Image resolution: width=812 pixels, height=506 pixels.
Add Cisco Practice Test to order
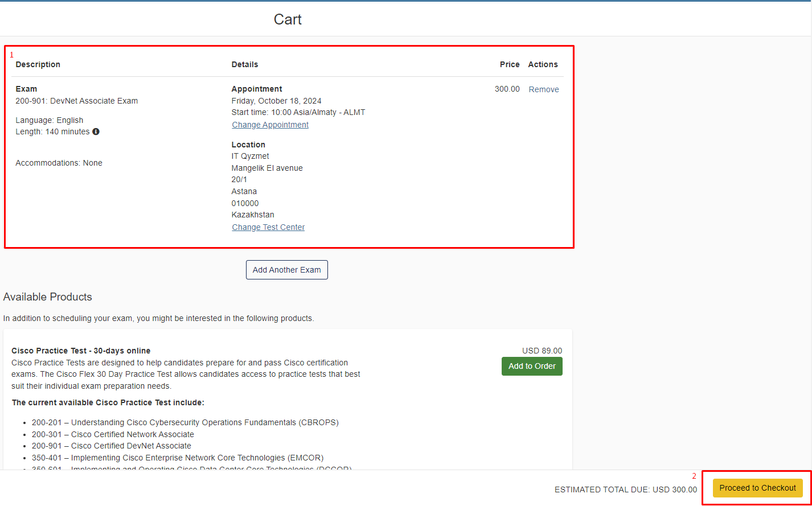[x=532, y=366]
